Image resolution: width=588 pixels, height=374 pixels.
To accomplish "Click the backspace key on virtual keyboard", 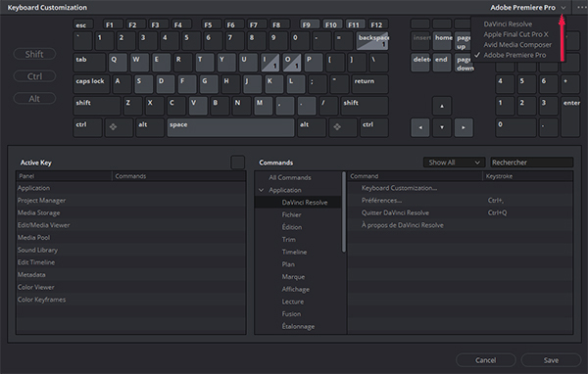I will coord(372,41).
